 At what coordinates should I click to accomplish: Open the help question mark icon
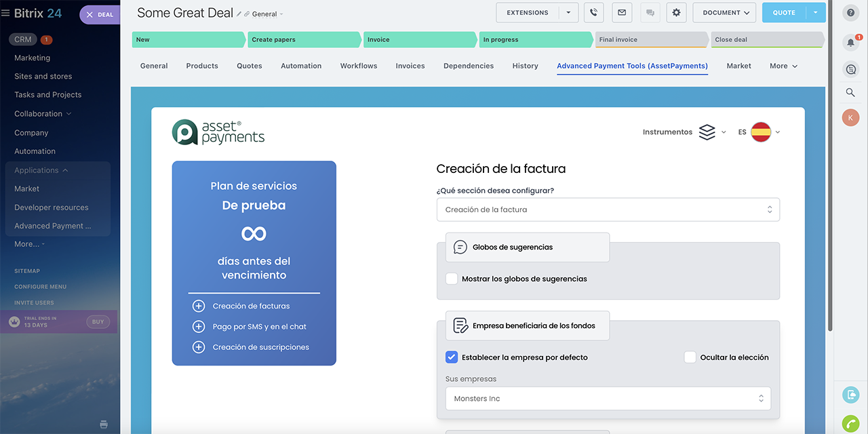tap(850, 13)
